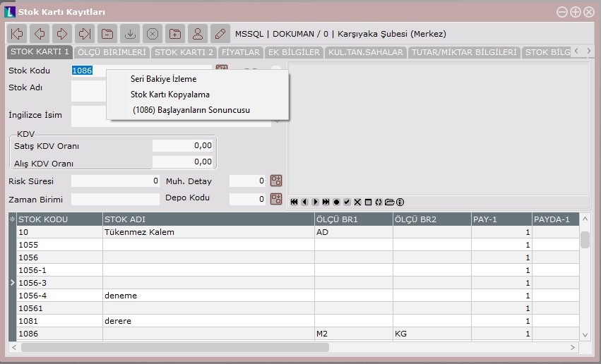Select (1086) Başlayanların Sonuncusu option
This screenshot has width=601, height=364.
(x=191, y=110)
